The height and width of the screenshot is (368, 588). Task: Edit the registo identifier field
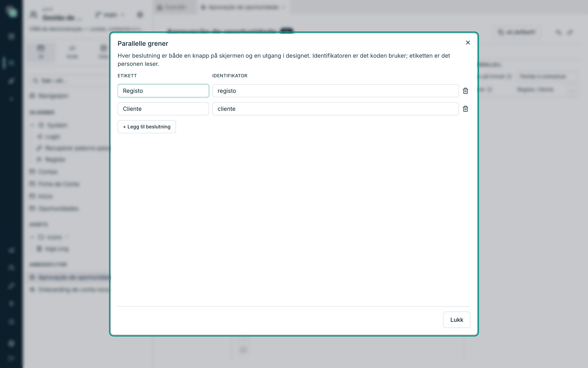coord(335,91)
